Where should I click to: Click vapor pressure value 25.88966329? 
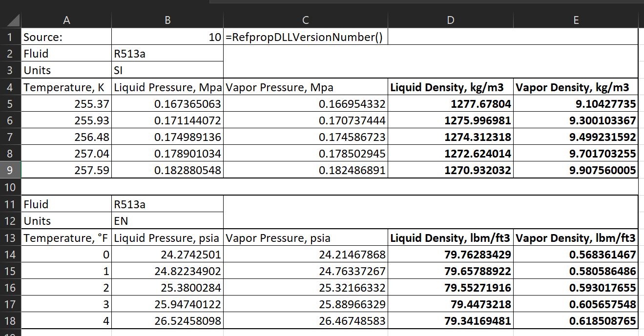[x=306, y=304]
